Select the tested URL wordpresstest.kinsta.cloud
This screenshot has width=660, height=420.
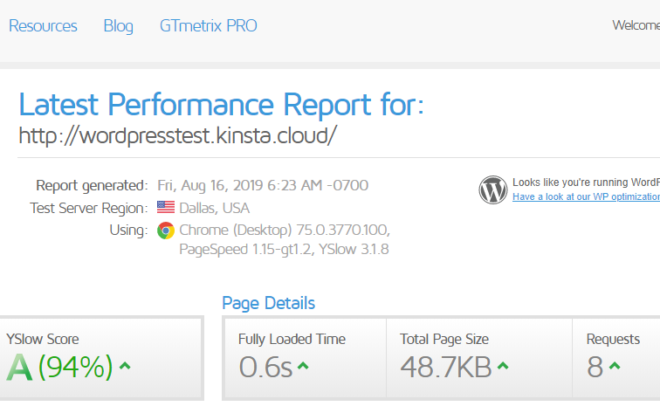pos(178,136)
